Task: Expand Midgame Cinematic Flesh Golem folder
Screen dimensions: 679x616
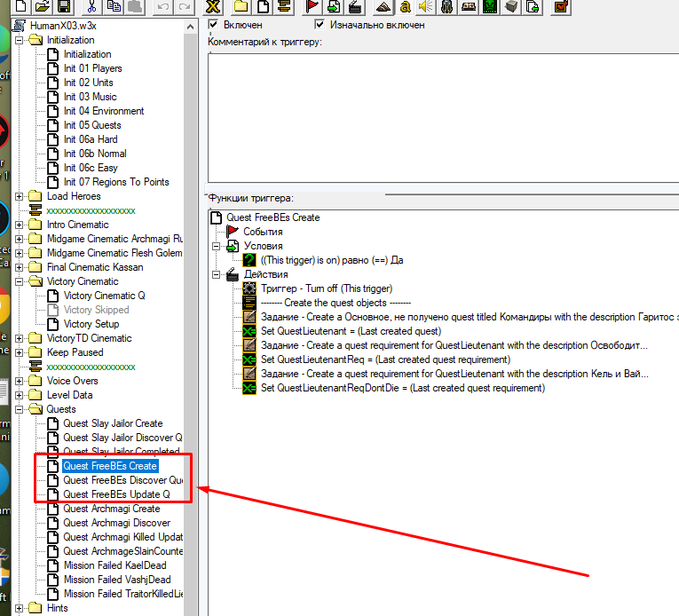Action: 19,253
